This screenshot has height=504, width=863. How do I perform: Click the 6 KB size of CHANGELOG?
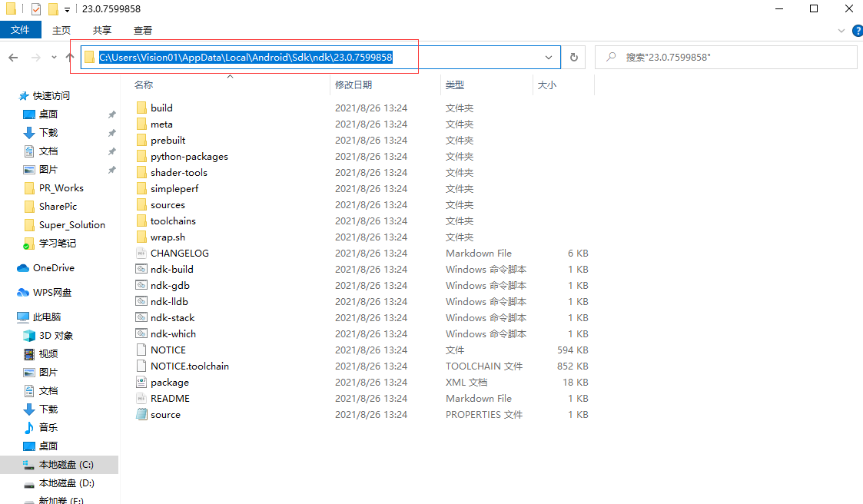tap(578, 253)
